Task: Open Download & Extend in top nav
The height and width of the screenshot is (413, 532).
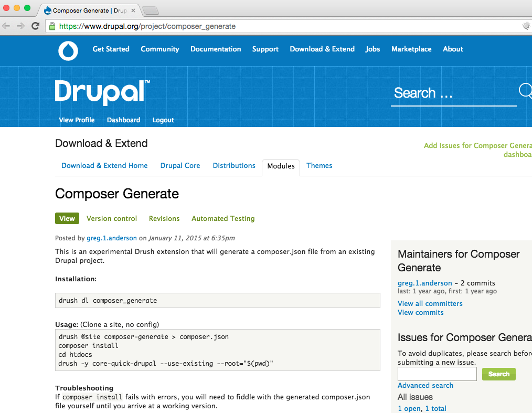Action: point(322,49)
